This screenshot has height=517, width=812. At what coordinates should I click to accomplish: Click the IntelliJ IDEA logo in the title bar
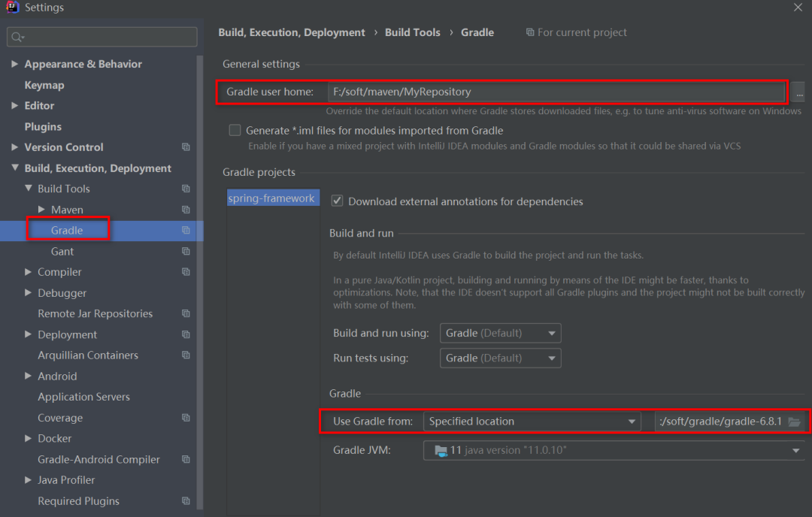13,7
